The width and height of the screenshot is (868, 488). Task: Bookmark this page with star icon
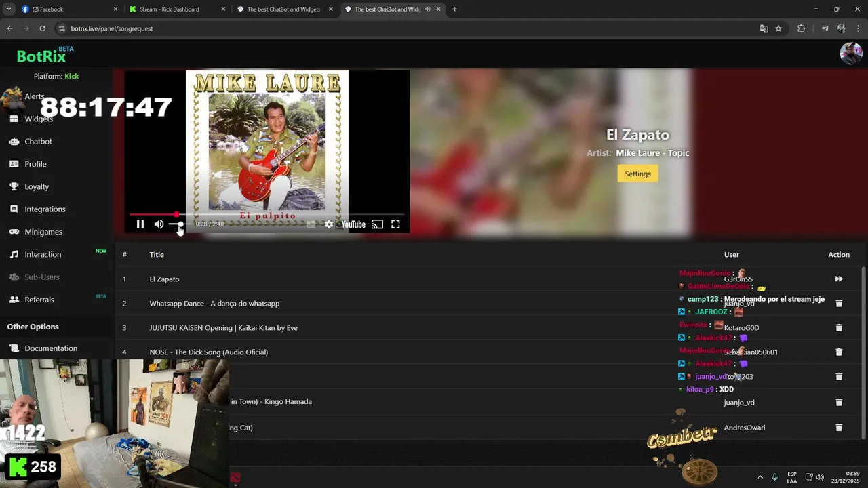pos(778,28)
